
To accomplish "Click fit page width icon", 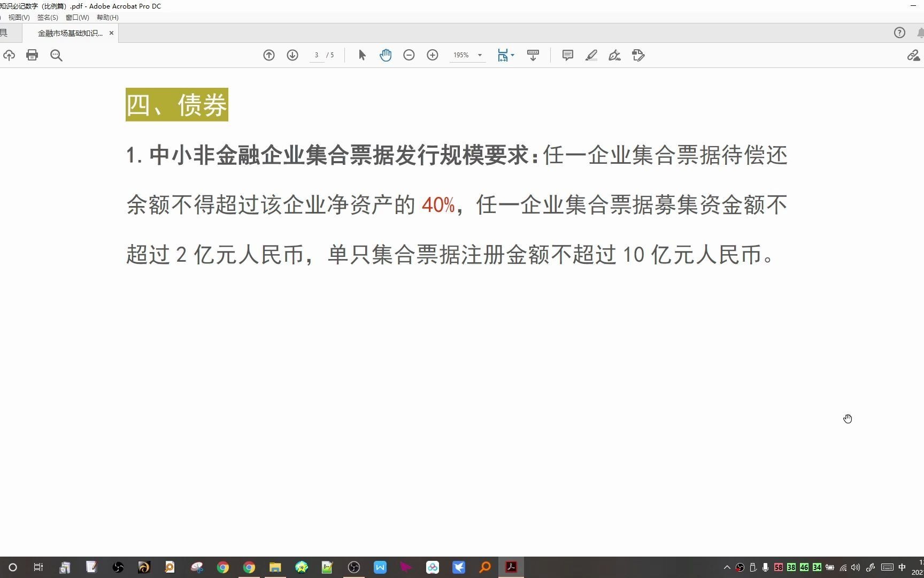I will click(503, 55).
